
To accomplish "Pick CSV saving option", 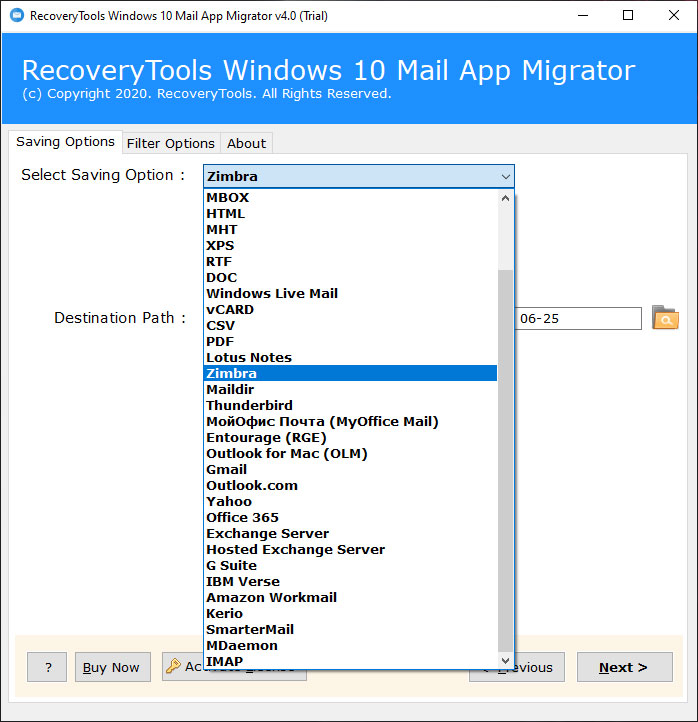I will click(350, 326).
